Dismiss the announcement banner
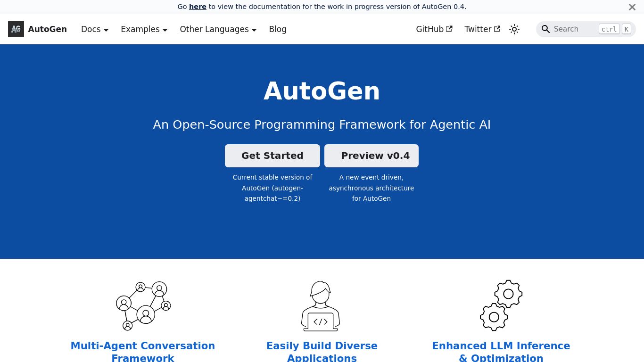644x362 pixels. [632, 7]
